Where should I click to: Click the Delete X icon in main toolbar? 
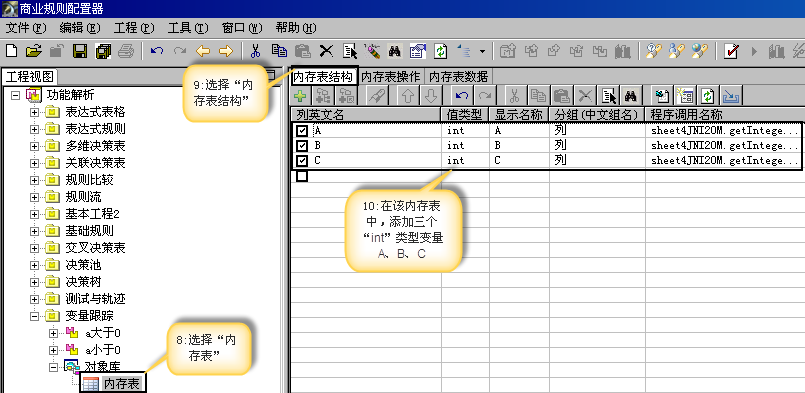[x=326, y=51]
